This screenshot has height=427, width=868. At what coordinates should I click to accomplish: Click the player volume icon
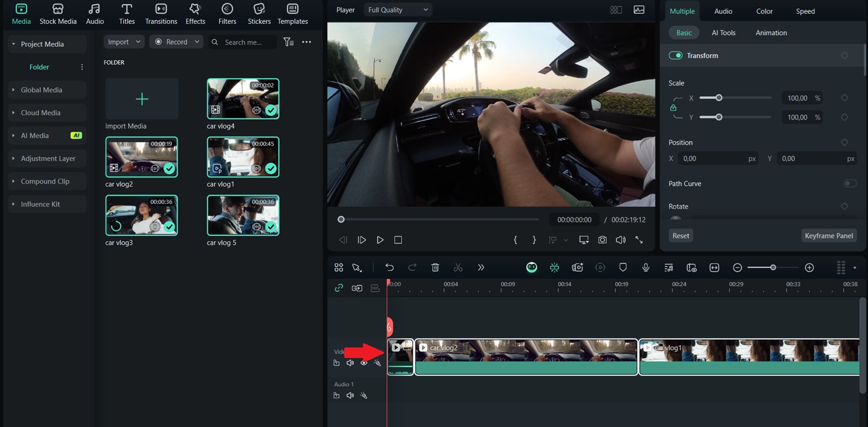[x=621, y=240]
